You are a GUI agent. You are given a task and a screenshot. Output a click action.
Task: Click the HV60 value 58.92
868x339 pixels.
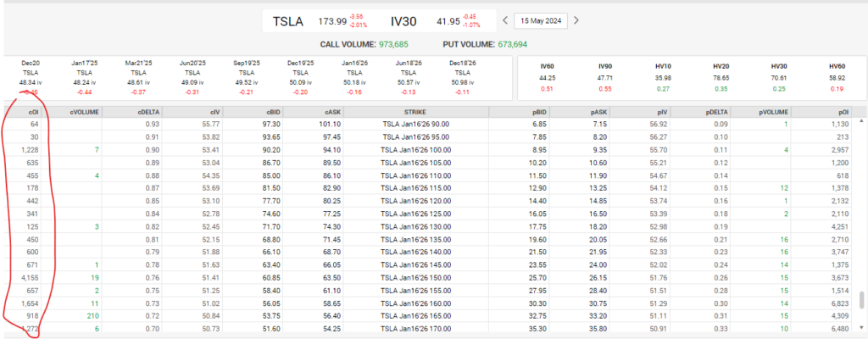point(835,77)
